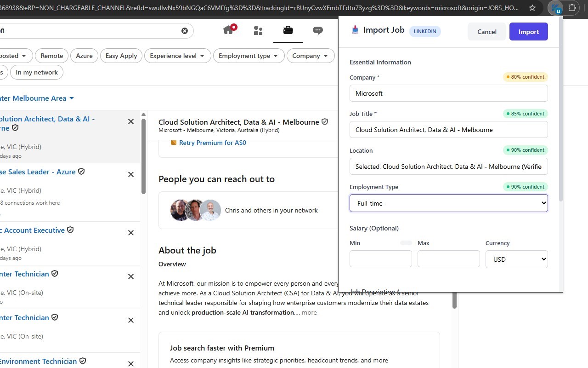Open the LinkedIn Home icon
Viewport: 588px width, 368px height.
click(x=228, y=30)
